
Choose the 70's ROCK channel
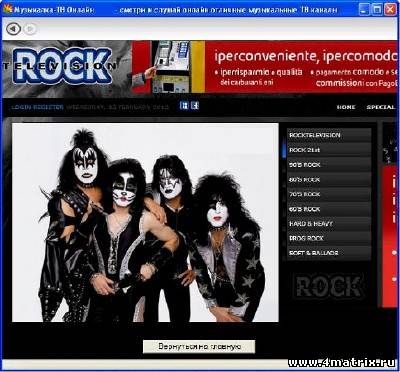tap(329, 194)
